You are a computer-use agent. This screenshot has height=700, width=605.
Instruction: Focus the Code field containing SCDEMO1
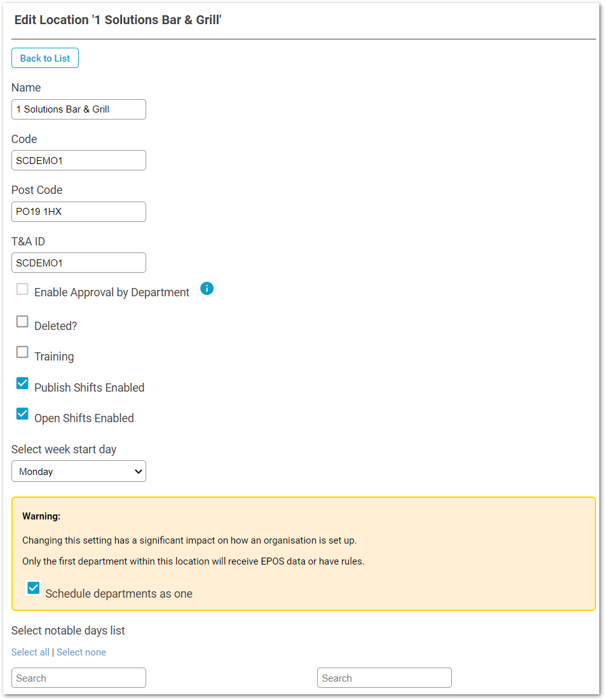click(x=79, y=160)
